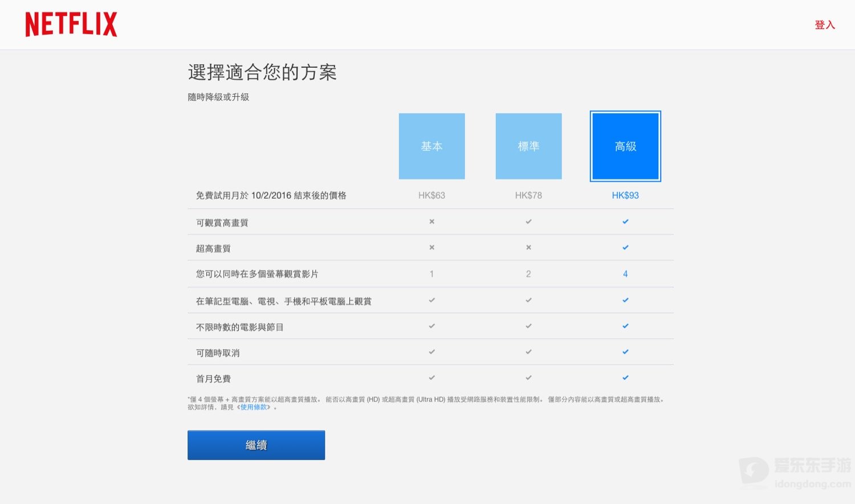
Task: Click the 可觀賞高畫質 row label
Action: click(x=222, y=223)
